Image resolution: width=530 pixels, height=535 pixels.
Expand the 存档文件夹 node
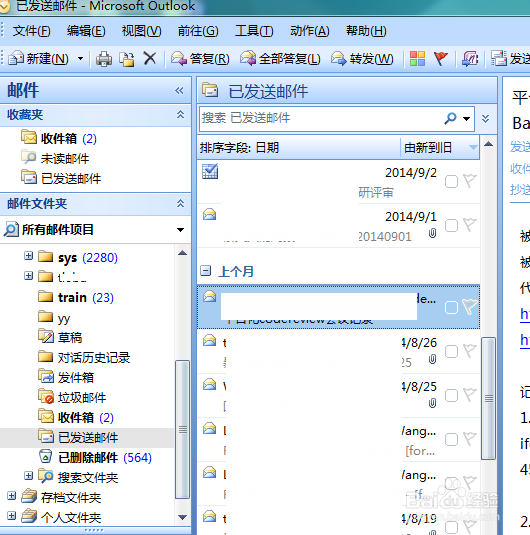point(12,496)
